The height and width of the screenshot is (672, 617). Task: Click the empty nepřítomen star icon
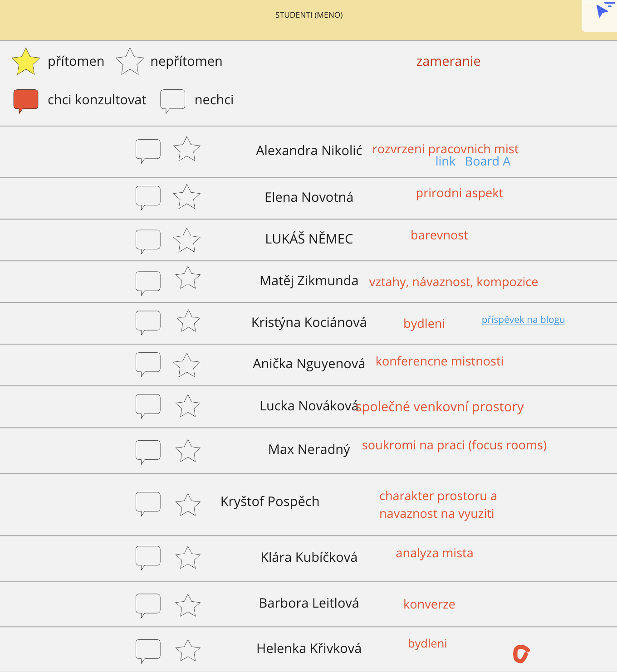[x=130, y=62]
